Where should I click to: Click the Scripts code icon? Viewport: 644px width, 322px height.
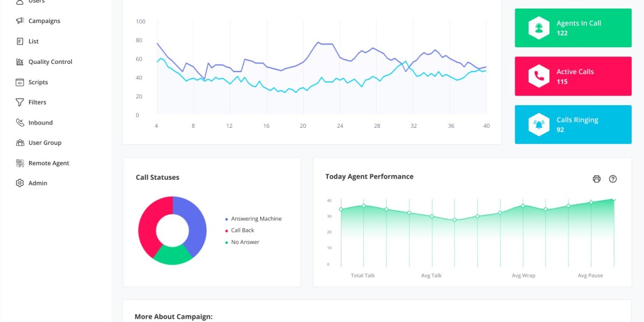[20, 82]
